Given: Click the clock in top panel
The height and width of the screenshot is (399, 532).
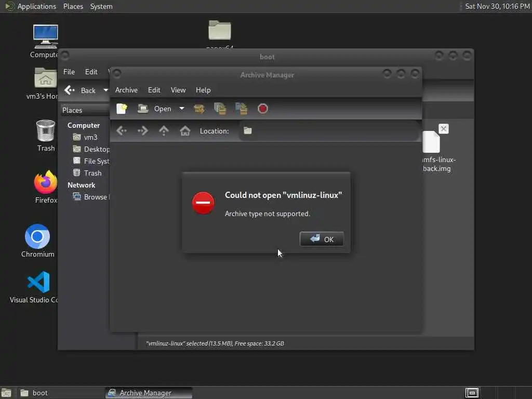Looking at the screenshot, I should click(497, 6).
